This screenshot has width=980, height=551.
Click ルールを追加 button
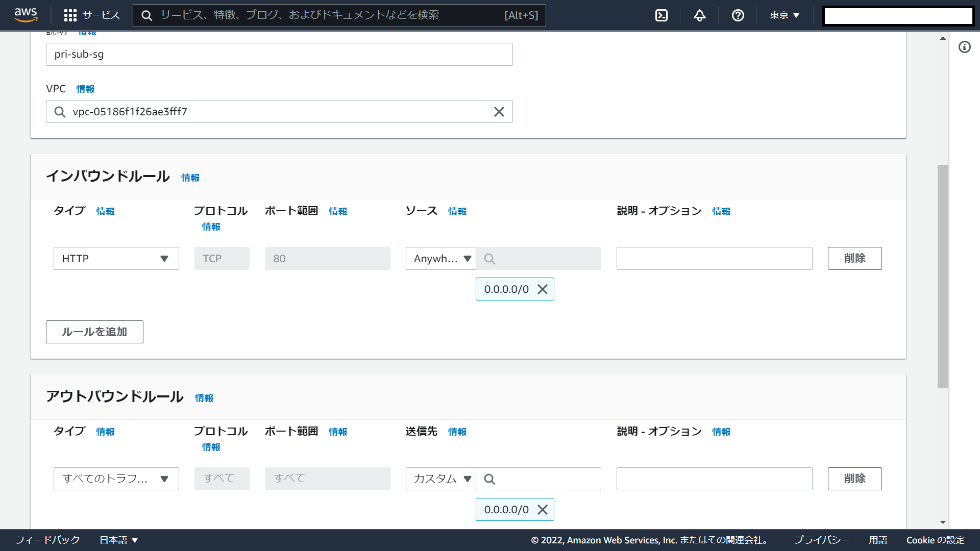[94, 332]
